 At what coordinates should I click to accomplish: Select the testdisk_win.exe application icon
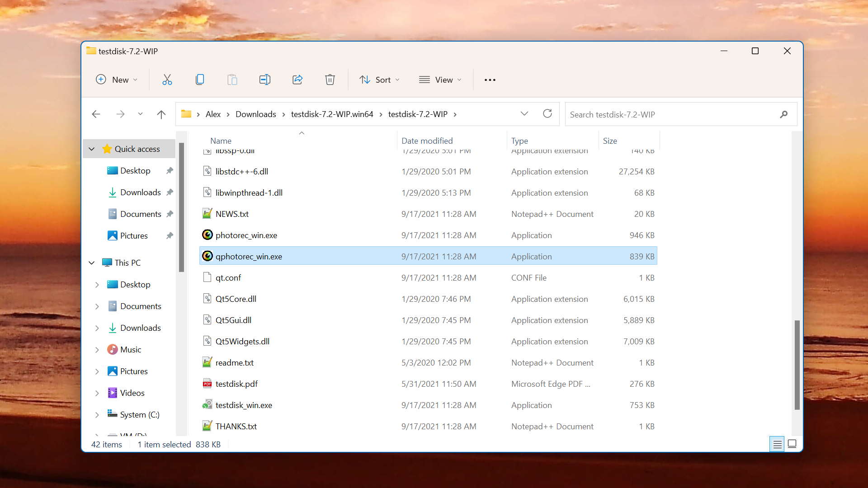[x=207, y=405]
